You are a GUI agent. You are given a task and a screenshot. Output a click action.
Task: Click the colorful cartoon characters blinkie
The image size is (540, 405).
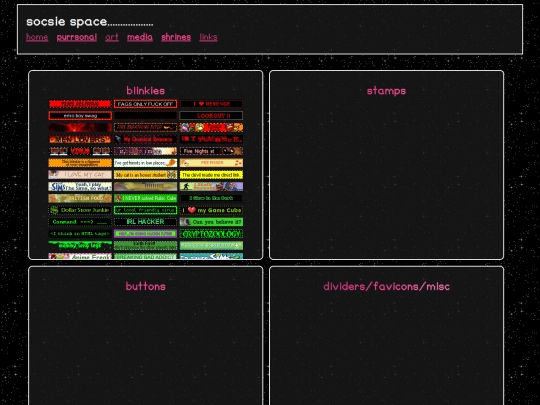tap(211, 127)
